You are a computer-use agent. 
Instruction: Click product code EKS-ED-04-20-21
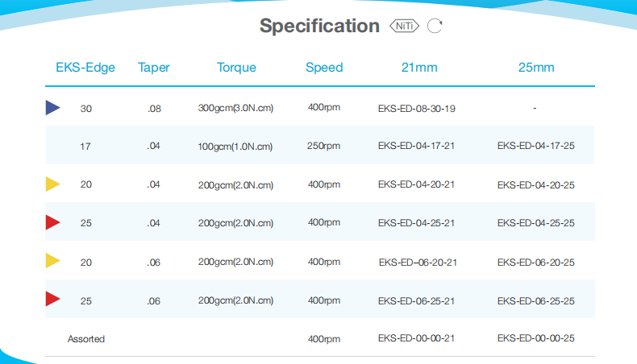pos(418,185)
